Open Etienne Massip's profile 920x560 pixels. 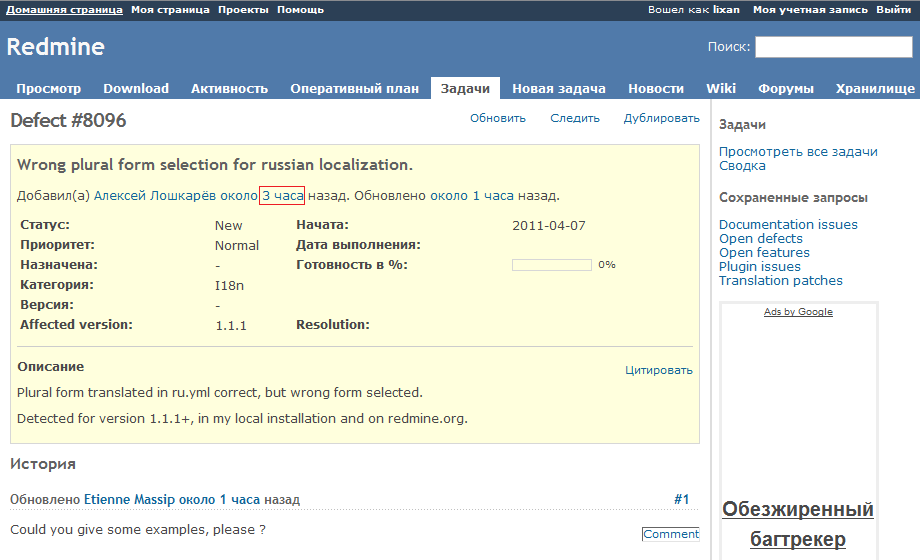click(129, 500)
